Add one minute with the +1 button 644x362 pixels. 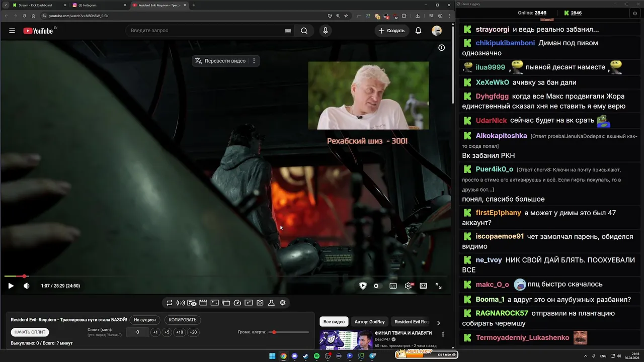155,332
